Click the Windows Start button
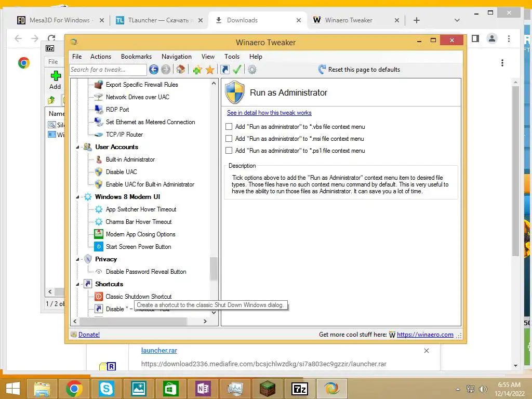The width and height of the screenshot is (532, 399). tap(13, 389)
